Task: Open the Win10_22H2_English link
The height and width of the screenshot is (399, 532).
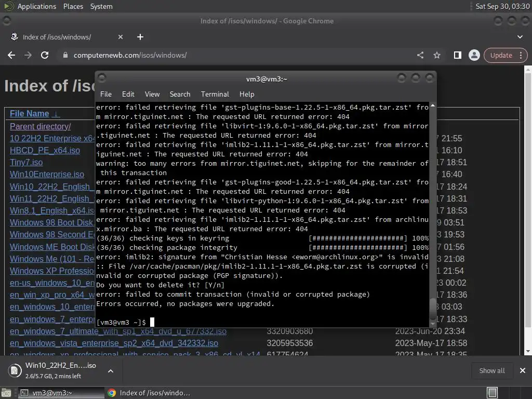Action: tap(52, 187)
